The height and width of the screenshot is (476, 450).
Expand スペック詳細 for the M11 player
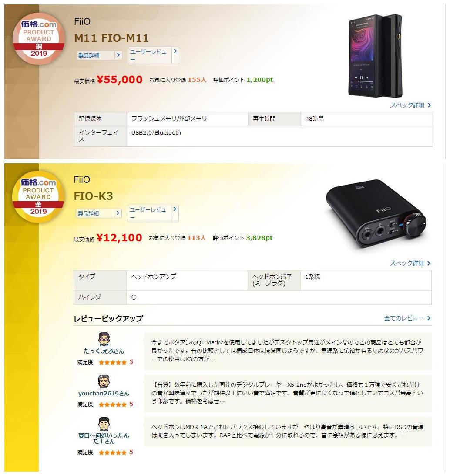[410, 105]
